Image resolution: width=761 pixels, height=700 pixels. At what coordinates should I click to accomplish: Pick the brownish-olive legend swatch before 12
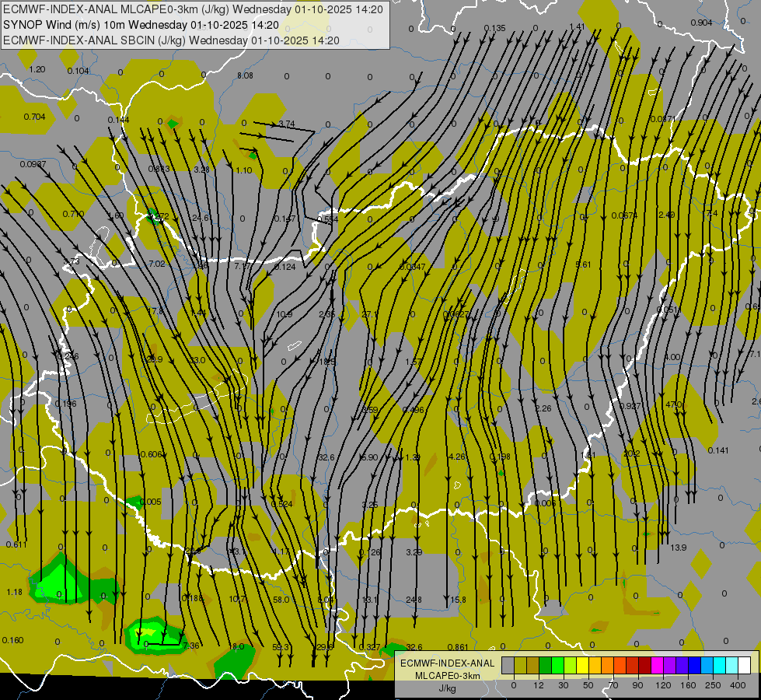(x=533, y=665)
